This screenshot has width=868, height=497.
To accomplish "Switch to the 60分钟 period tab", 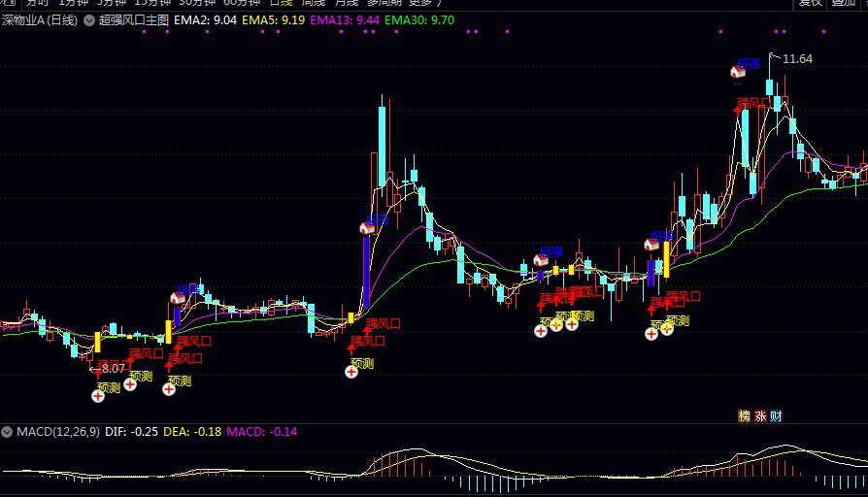I will (242, 3).
